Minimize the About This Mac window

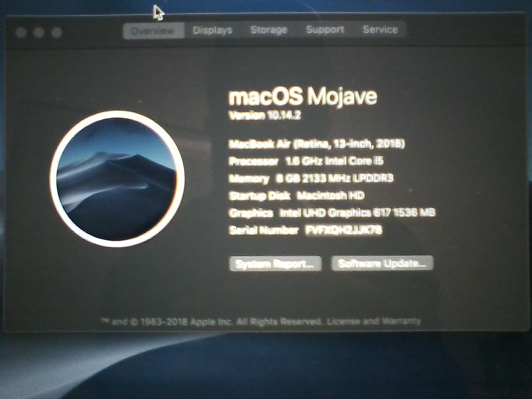click(39, 32)
